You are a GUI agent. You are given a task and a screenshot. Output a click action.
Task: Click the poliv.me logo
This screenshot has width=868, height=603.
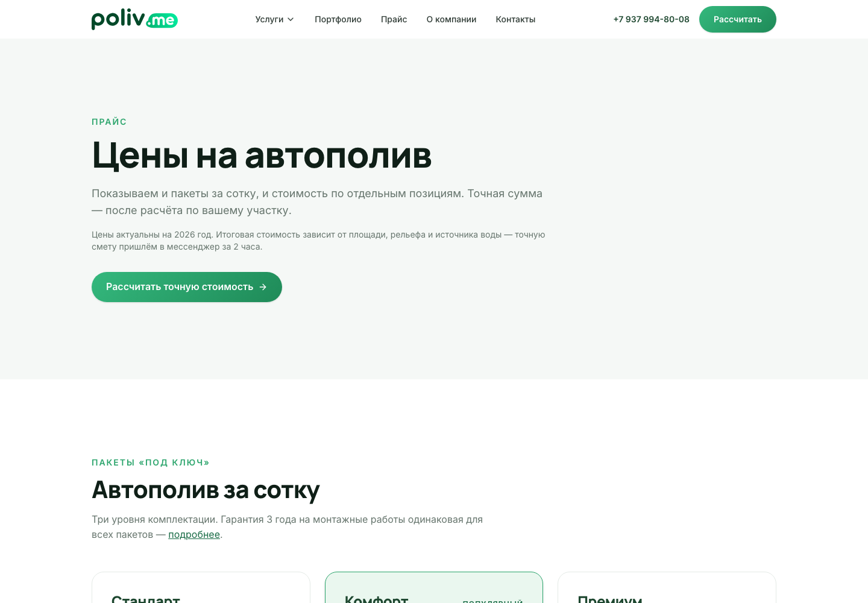coord(134,19)
